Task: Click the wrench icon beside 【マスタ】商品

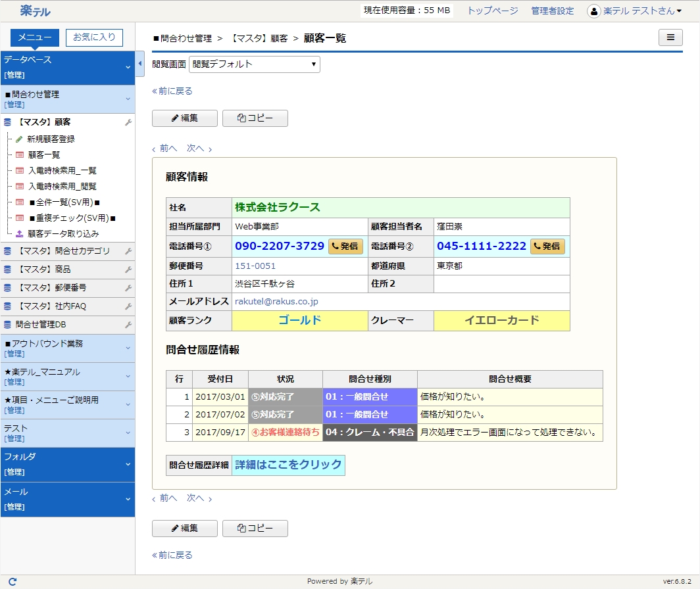Action: [x=129, y=270]
